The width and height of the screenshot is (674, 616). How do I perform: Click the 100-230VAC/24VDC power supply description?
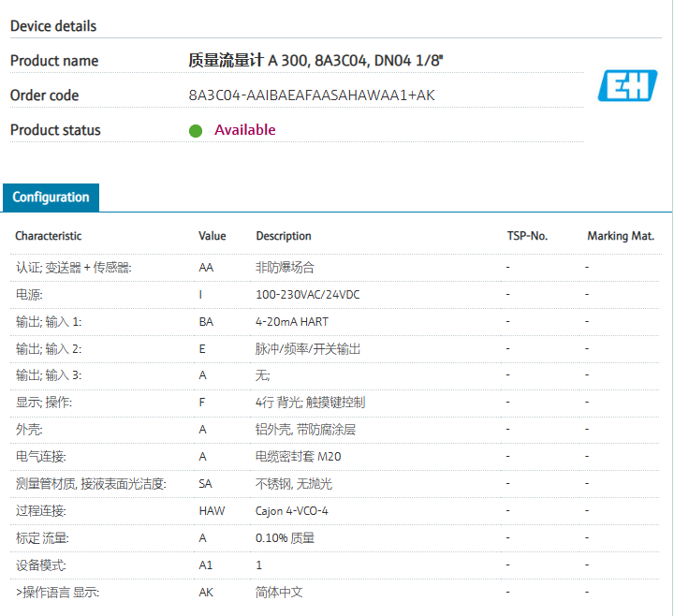(x=308, y=295)
